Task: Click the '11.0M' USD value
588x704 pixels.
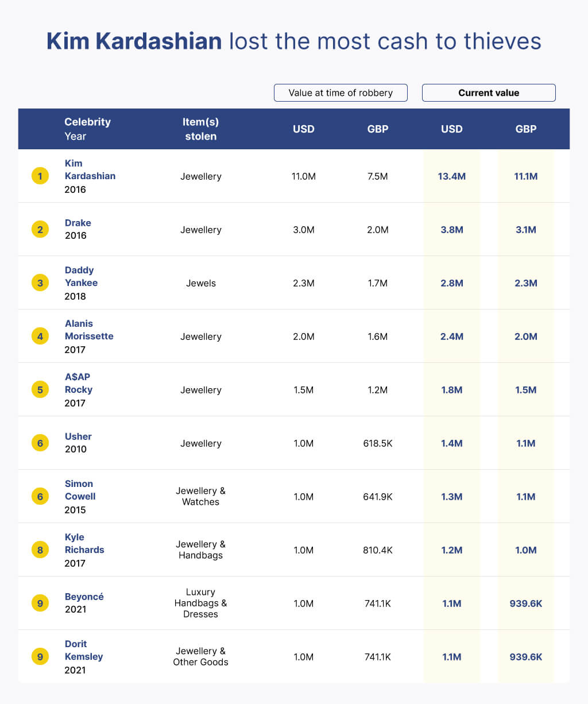Action: coord(304,176)
